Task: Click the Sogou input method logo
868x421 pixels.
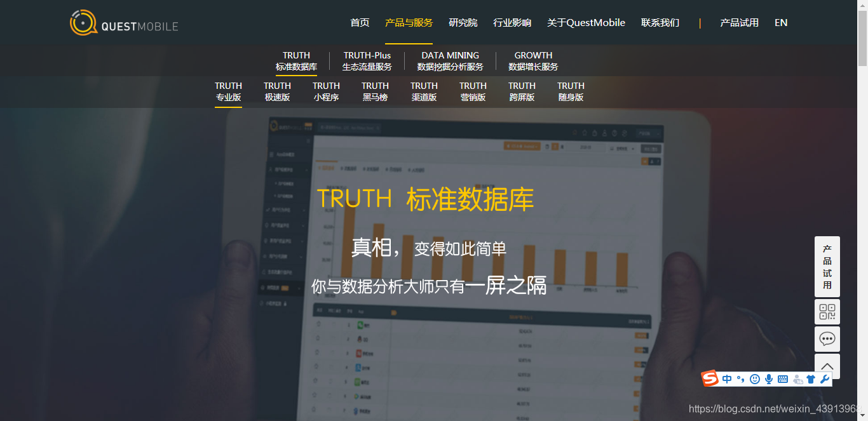Action: (x=710, y=379)
